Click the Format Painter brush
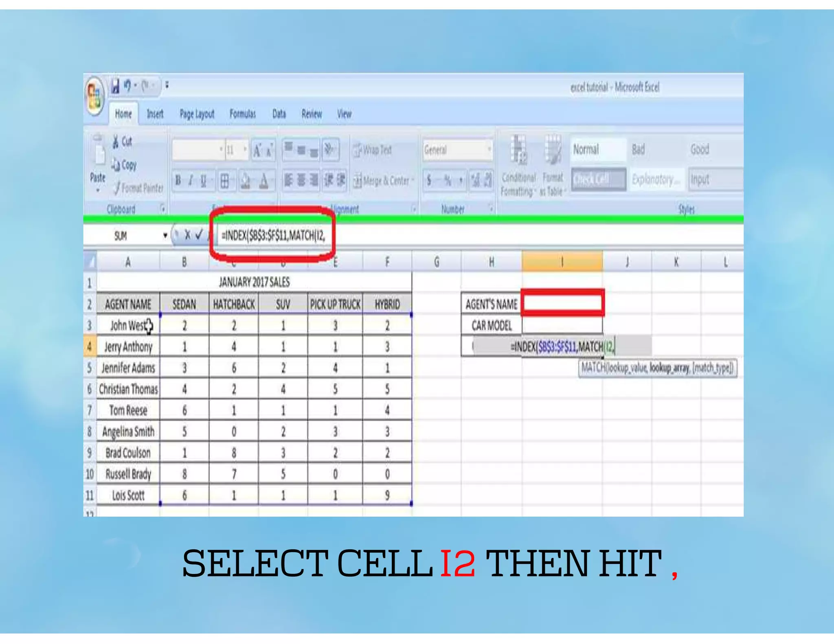 [117, 188]
